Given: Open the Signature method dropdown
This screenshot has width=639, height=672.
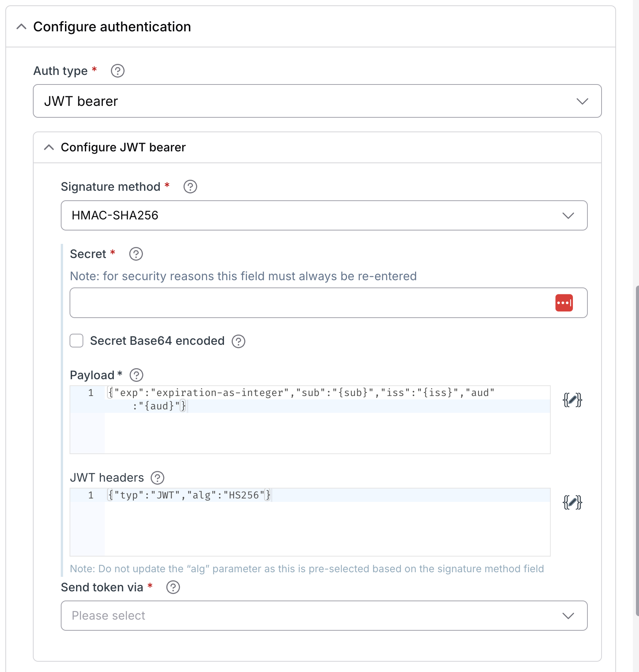Looking at the screenshot, I should click(568, 215).
